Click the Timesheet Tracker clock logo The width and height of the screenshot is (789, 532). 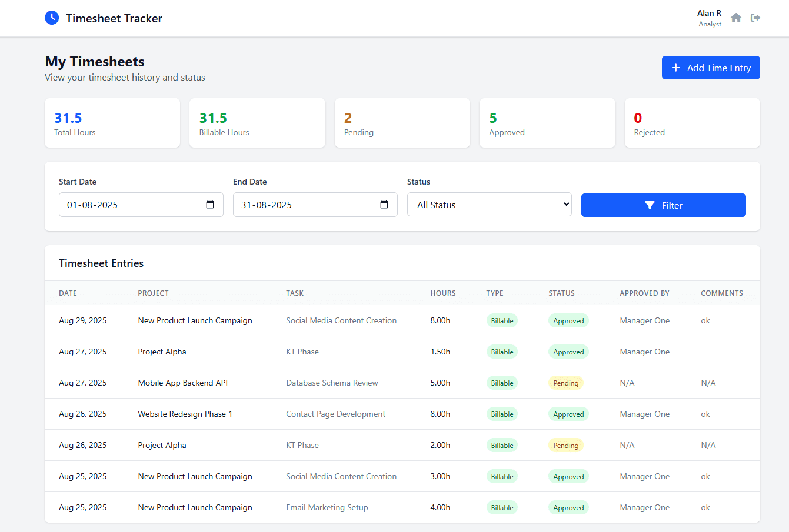click(x=52, y=18)
